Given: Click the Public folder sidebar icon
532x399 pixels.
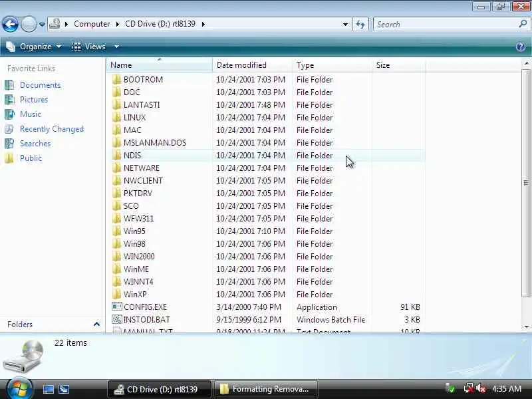Looking at the screenshot, I should click(x=9, y=158).
